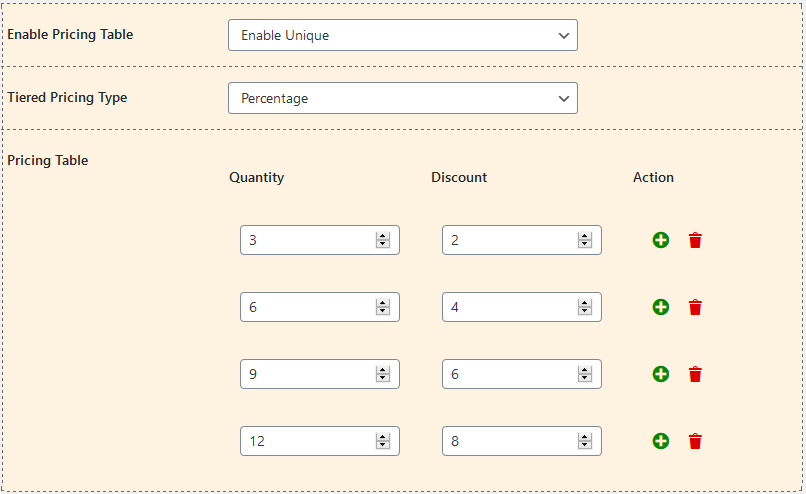
Task: Use the spinner on the quantity 9 field
Action: [x=383, y=374]
